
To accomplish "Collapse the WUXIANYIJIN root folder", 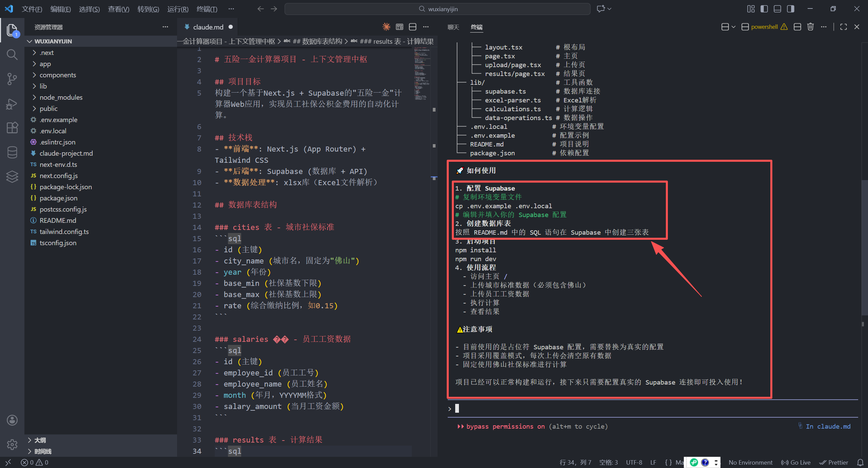I will coord(101,41).
